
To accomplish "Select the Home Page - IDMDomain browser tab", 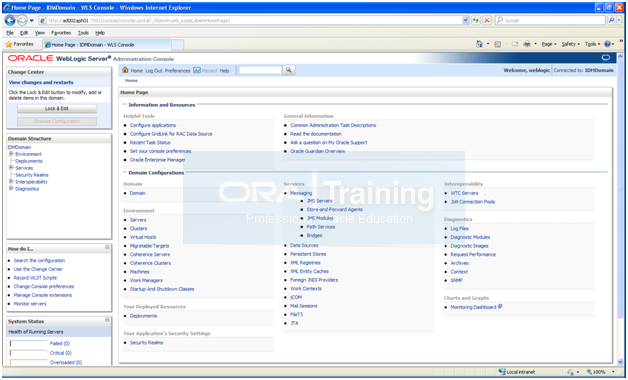I will click(x=107, y=44).
